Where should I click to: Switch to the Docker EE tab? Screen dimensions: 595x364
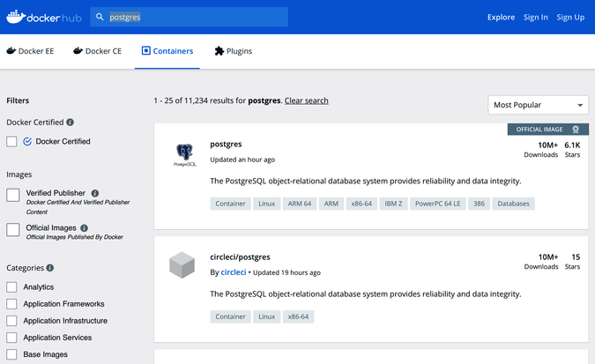pos(30,51)
